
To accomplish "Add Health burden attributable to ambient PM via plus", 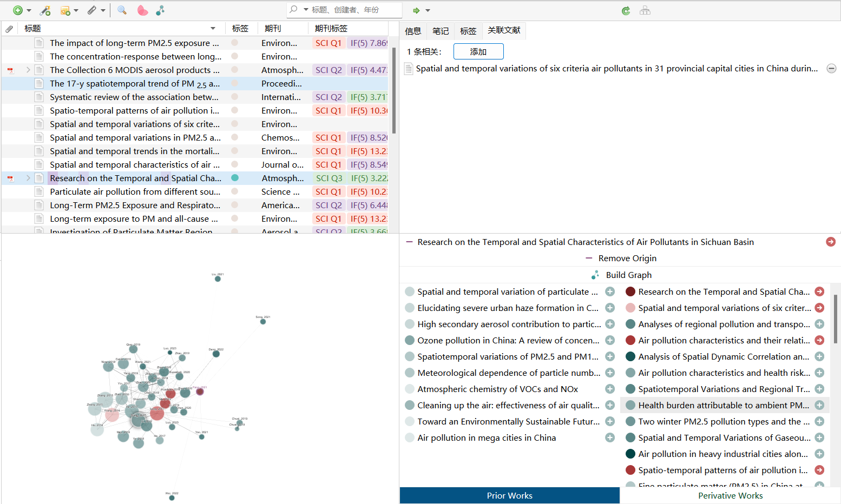I will pos(819,405).
